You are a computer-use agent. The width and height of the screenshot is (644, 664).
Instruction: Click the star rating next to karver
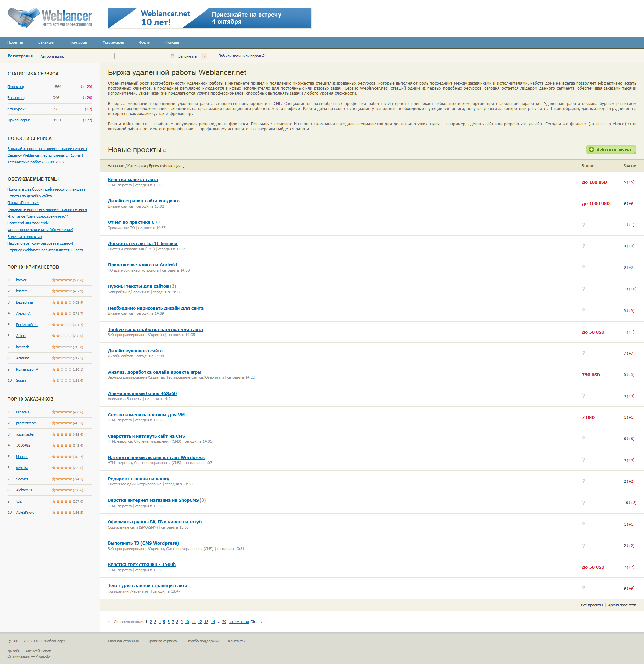[62, 280]
